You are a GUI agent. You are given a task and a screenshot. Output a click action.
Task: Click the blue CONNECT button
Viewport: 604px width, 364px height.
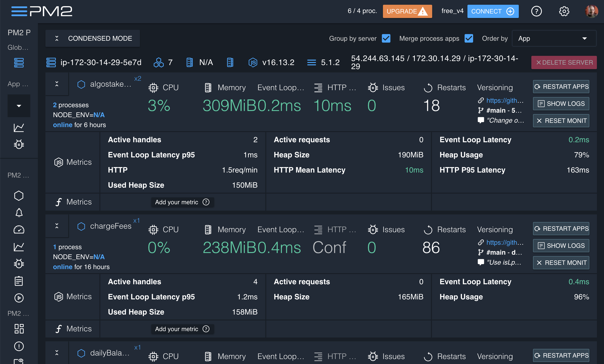click(x=493, y=11)
